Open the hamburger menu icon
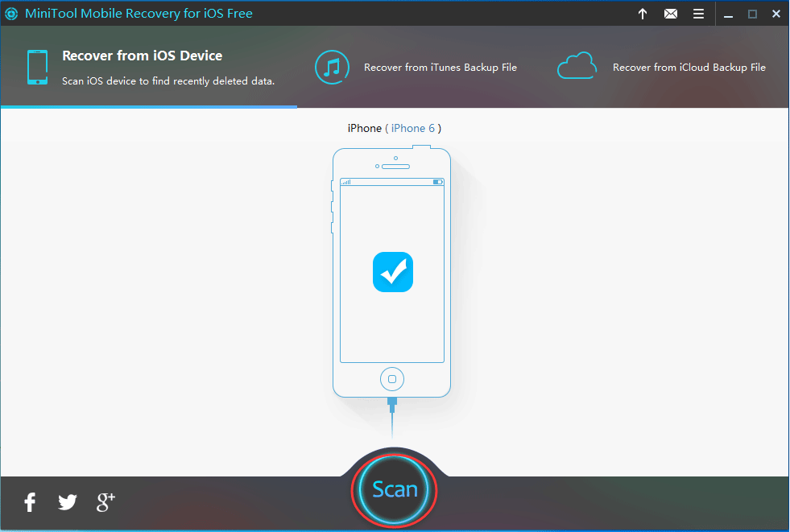This screenshot has height=532, width=790. (x=698, y=14)
